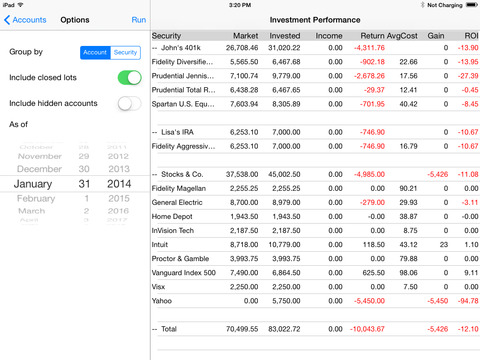
Task: Pick February in the month wheel
Action: point(36,199)
